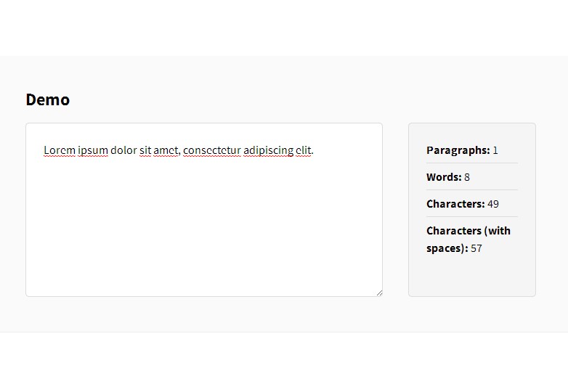Image resolution: width=568 pixels, height=392 pixels.
Task: Click blank area at bottom of stats panel
Action: point(472,279)
